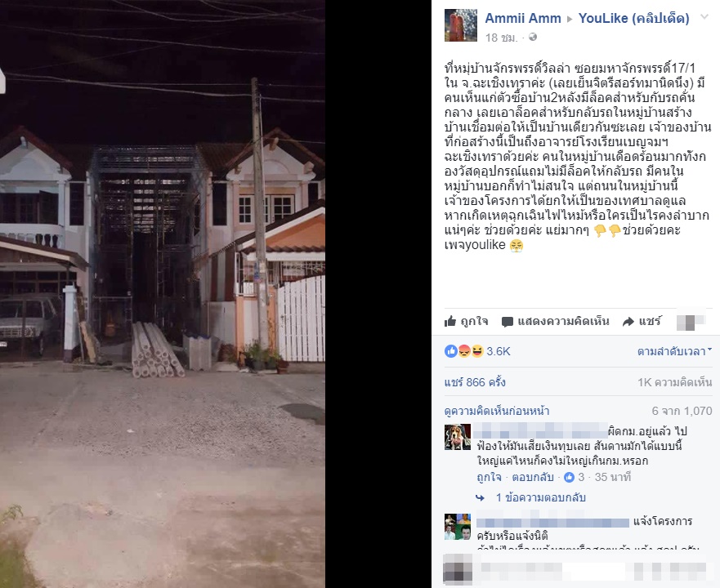Click the reply arrow under first comment
720x588 pixels.
(481, 497)
